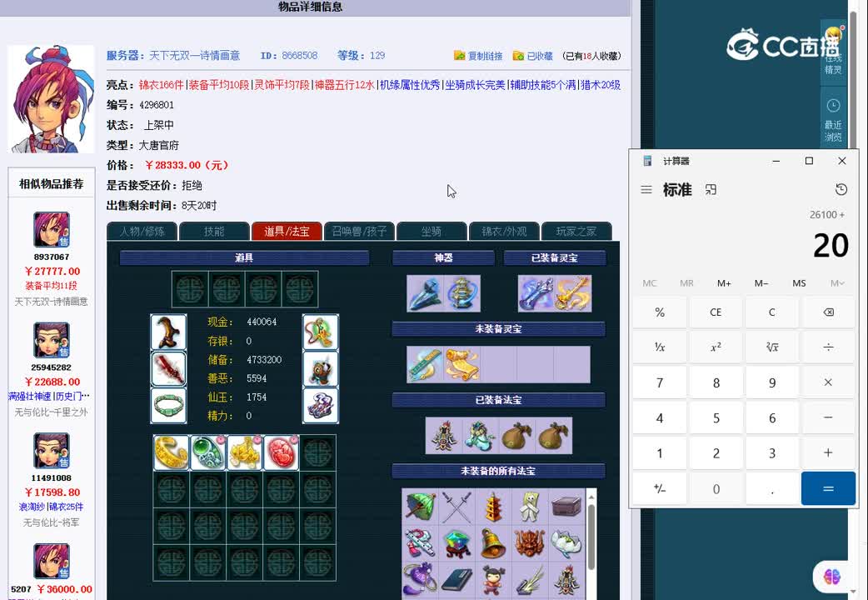The width and height of the screenshot is (868, 600).
Task: Open the 人物/修炼 tab
Action: (x=142, y=232)
